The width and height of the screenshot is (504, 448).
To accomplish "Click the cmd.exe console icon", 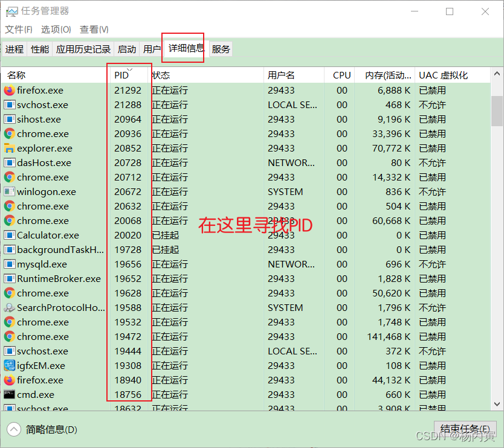I will tap(9, 394).
